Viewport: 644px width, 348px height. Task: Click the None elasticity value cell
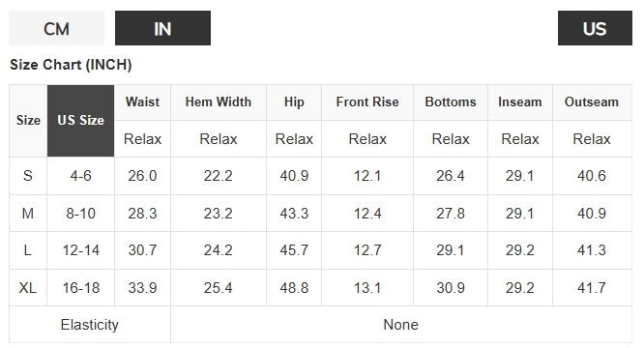401,325
